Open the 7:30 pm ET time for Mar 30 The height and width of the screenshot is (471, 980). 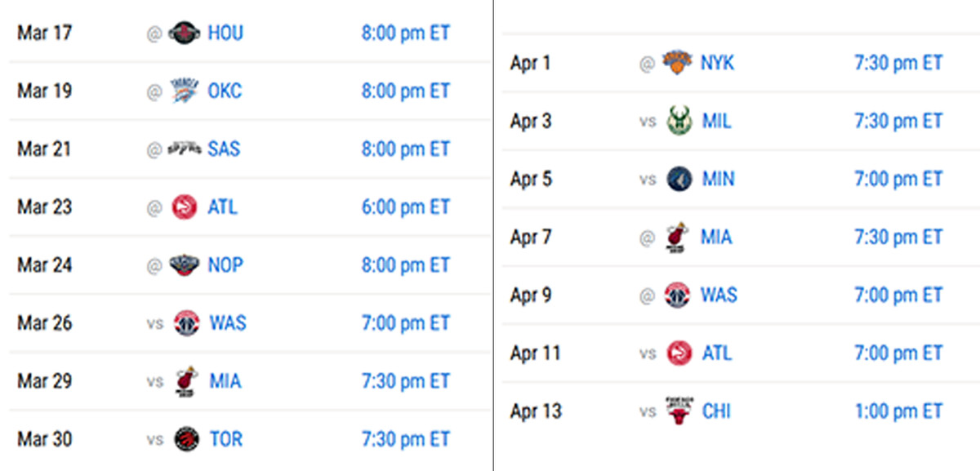(405, 439)
